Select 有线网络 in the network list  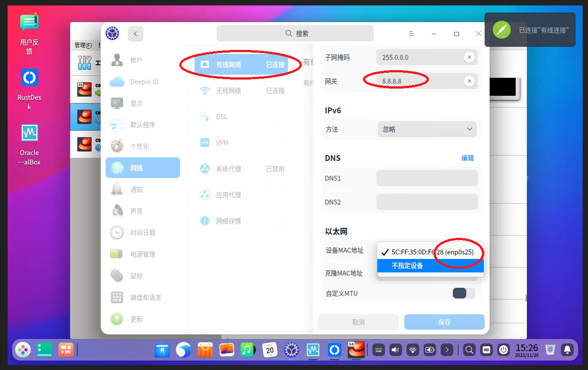point(242,64)
